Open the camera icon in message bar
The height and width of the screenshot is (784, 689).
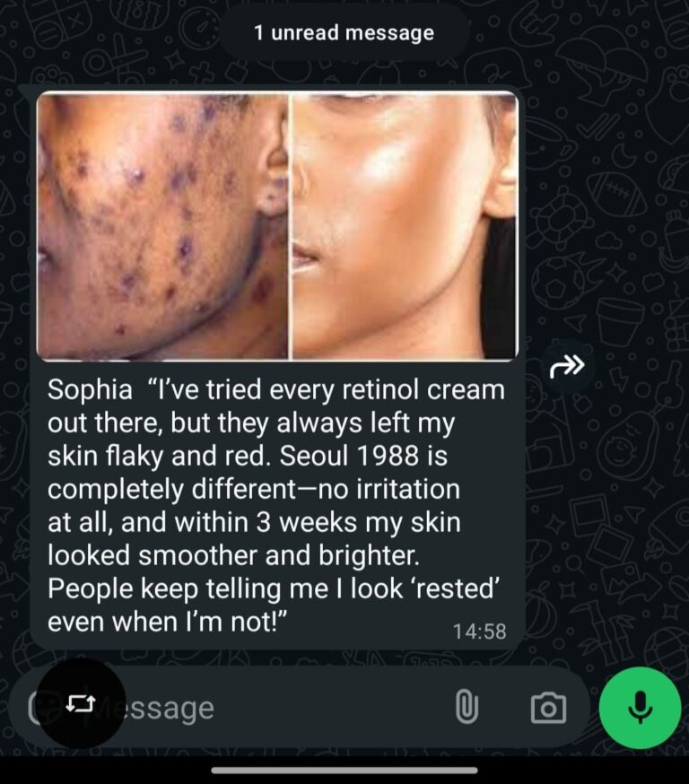tap(548, 708)
